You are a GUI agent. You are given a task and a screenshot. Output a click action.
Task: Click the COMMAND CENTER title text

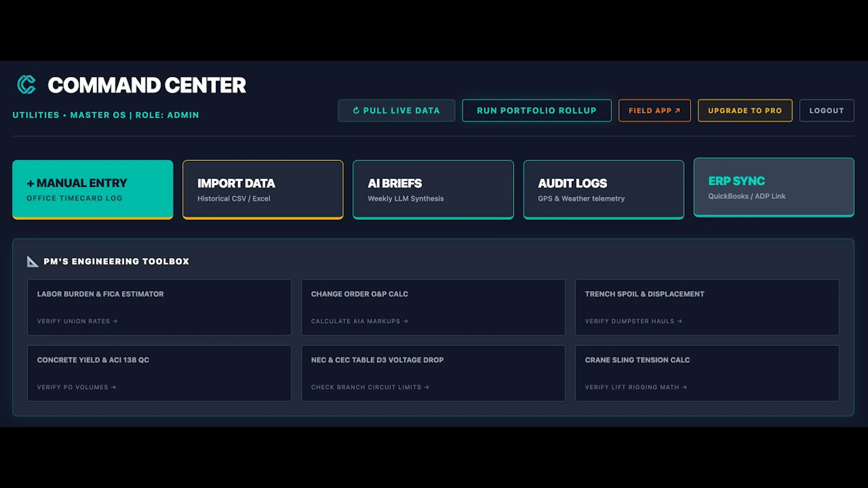146,85
